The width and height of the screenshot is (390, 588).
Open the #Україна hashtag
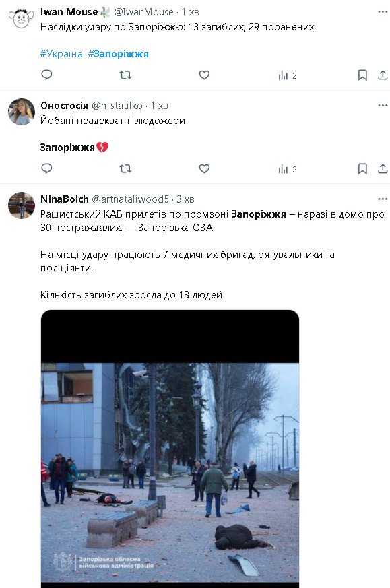point(61,54)
